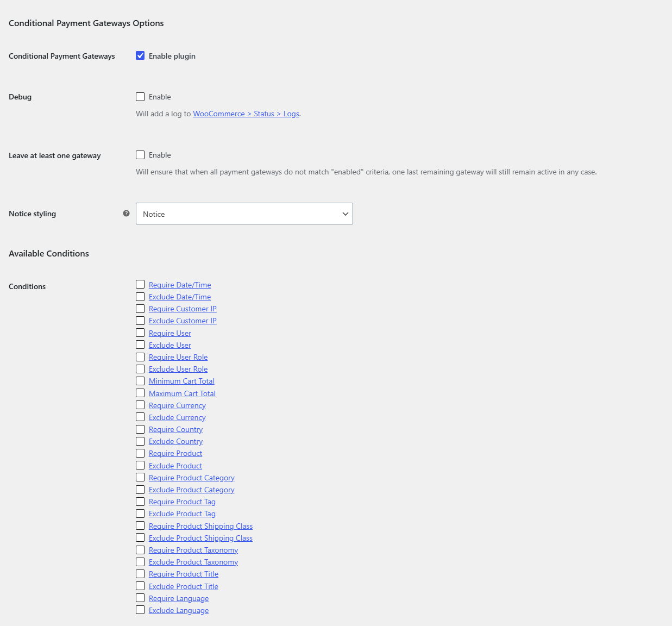Tick the Require Language checkbox
Viewport: 672px width, 626px height.
(x=140, y=598)
